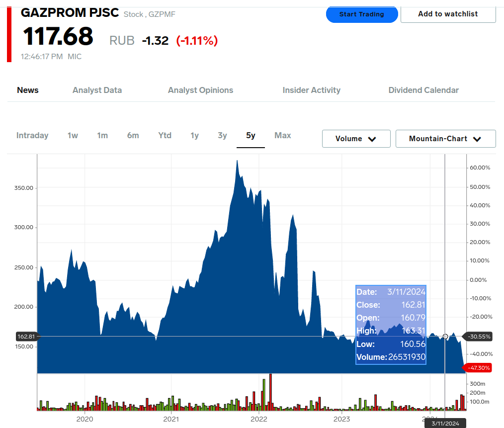
Task: Click the Start Trading button
Action: click(362, 14)
